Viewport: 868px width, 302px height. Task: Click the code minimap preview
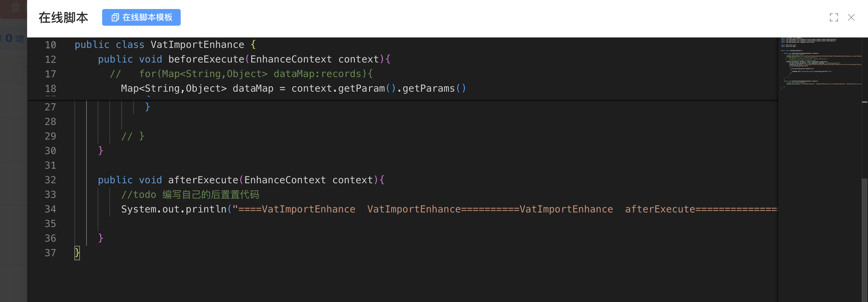click(x=819, y=62)
